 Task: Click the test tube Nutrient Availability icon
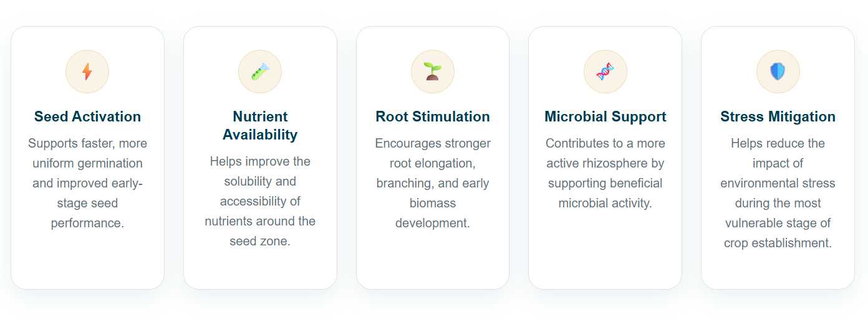pyautogui.click(x=260, y=72)
